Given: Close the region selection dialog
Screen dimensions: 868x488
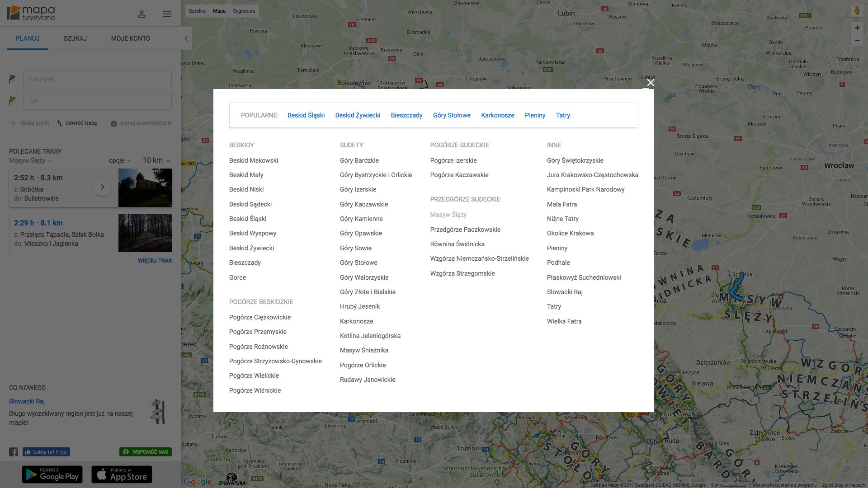Looking at the screenshot, I should [x=650, y=83].
